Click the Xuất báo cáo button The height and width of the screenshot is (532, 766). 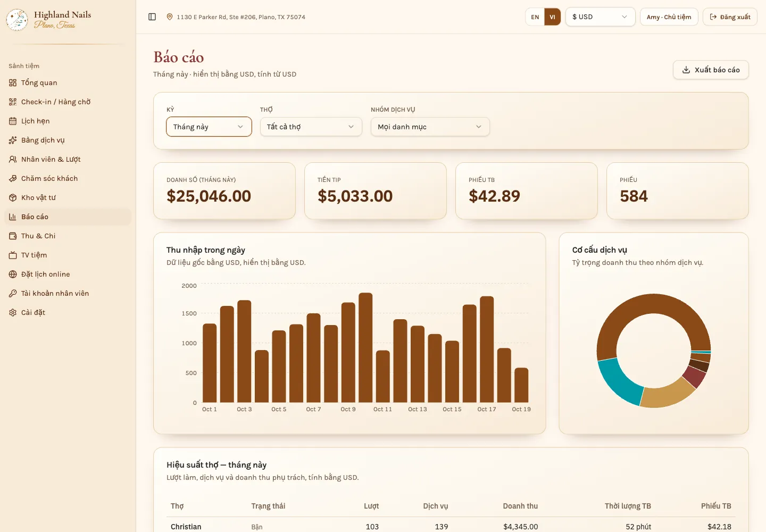(x=711, y=70)
